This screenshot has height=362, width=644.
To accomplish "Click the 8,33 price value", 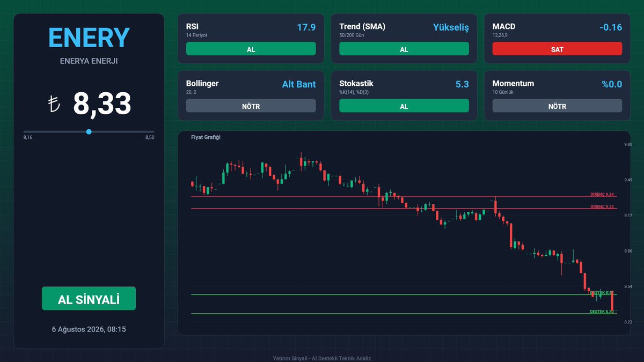I will (x=102, y=104).
